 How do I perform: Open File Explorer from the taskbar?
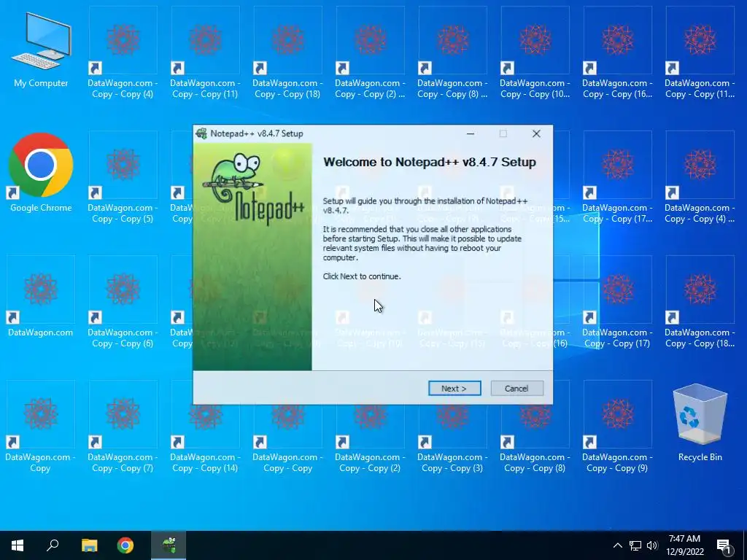coord(89,545)
